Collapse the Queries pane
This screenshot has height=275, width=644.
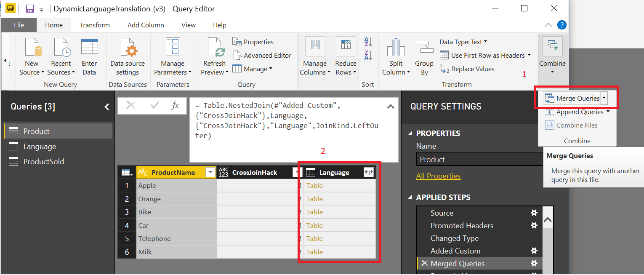tap(107, 107)
